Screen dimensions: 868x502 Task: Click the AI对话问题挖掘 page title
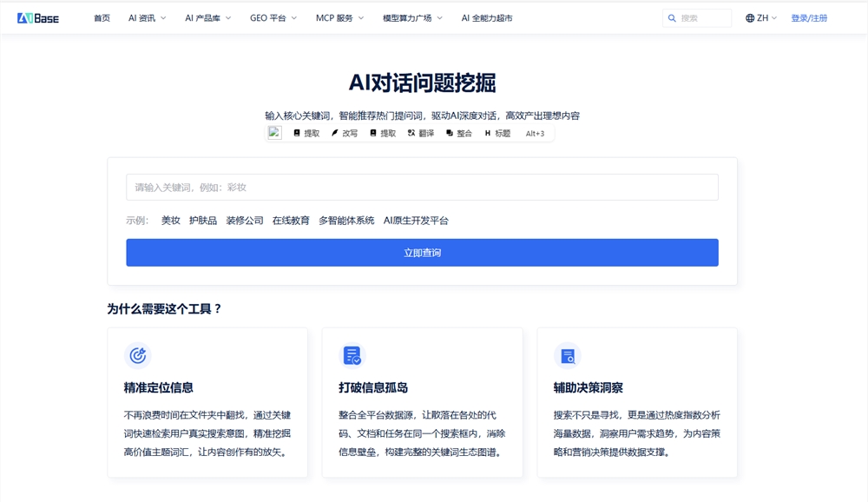tap(423, 83)
